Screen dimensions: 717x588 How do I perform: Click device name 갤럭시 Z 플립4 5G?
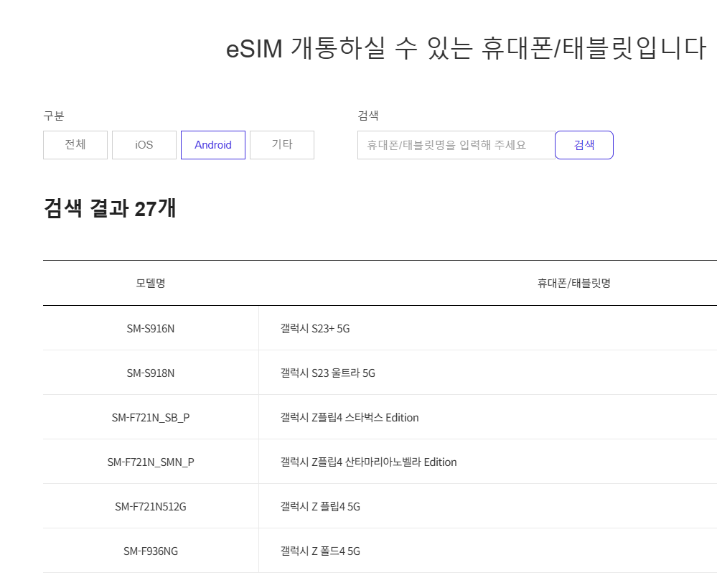[320, 507]
